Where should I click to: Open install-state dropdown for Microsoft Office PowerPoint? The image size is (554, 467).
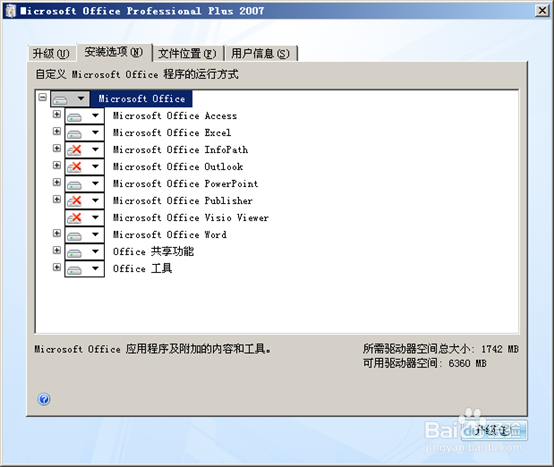[x=84, y=183]
